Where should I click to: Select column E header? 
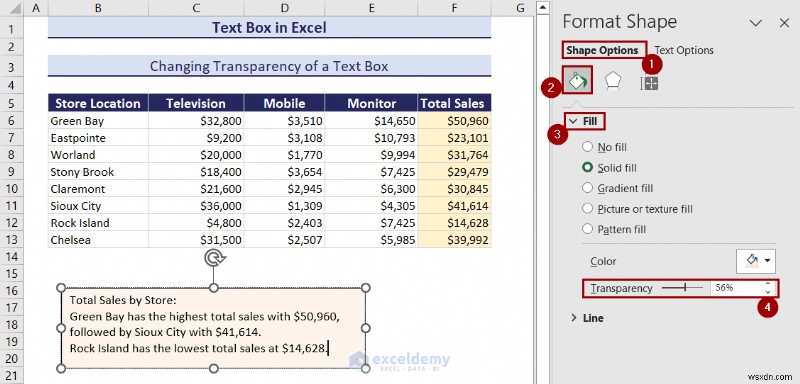tap(371, 8)
